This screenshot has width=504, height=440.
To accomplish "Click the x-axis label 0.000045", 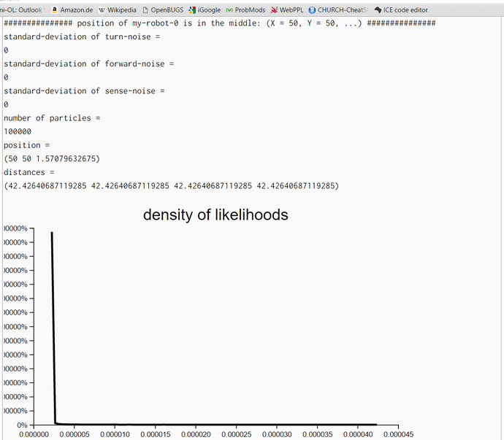I will [x=398, y=435].
